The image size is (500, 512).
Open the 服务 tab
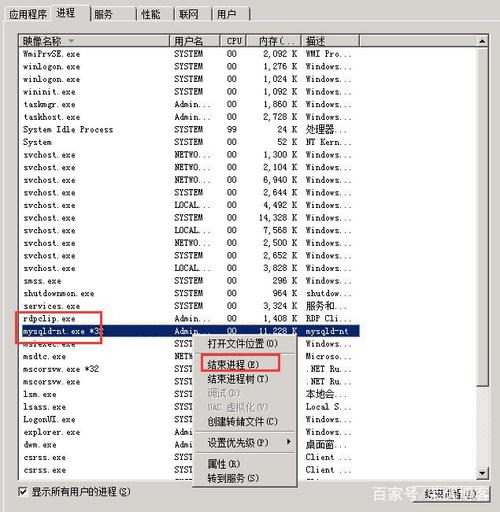click(x=103, y=14)
